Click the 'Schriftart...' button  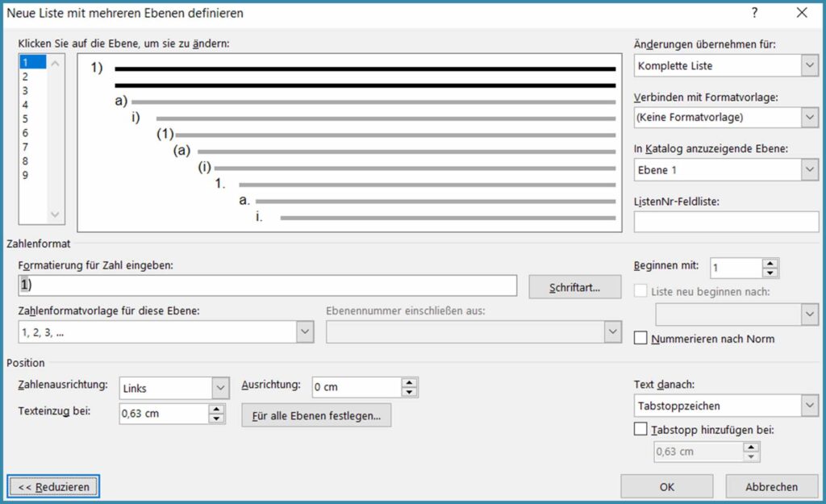pyautogui.click(x=574, y=287)
